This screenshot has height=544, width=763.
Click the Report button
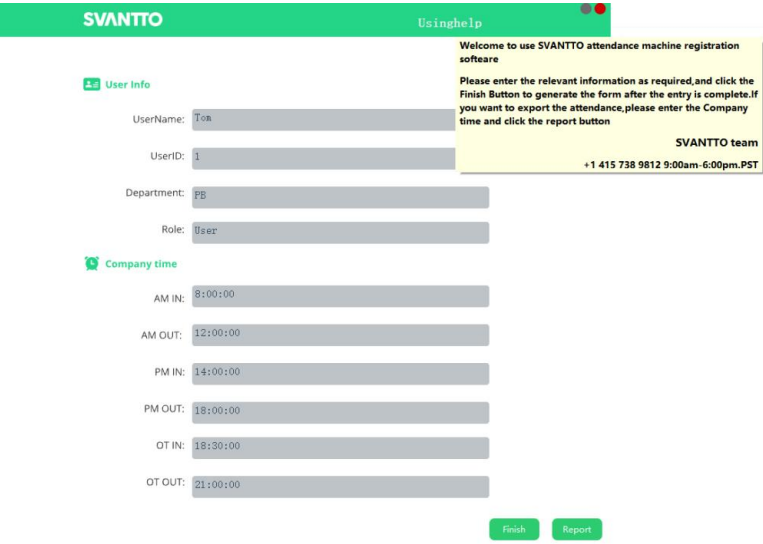pos(577,529)
